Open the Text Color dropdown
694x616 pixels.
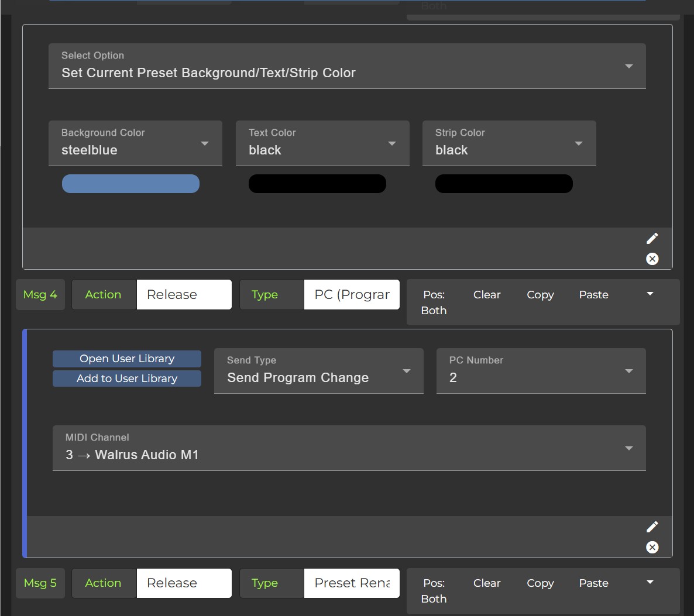tap(322, 143)
